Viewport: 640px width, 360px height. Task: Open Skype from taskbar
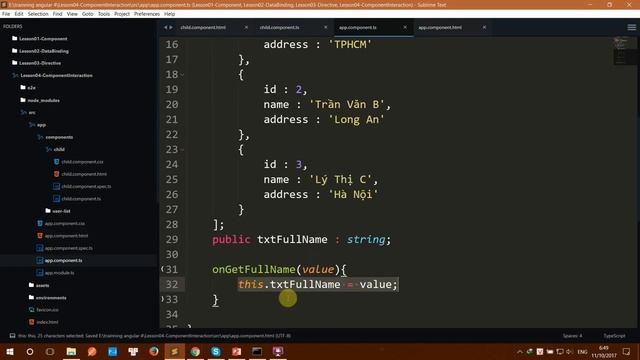coord(216,351)
